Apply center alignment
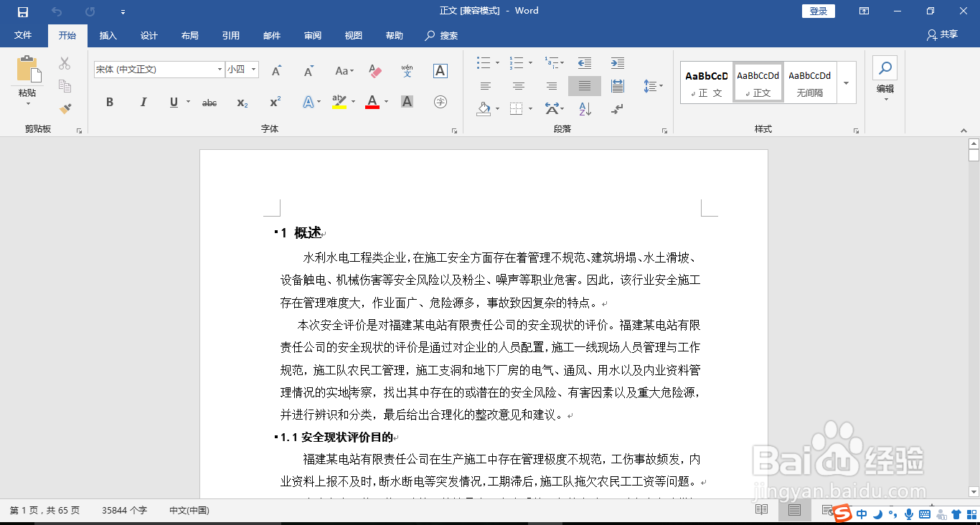 point(519,85)
